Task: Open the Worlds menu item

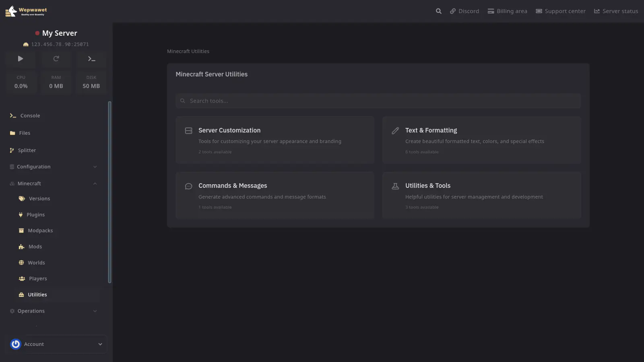Action: (x=36, y=263)
